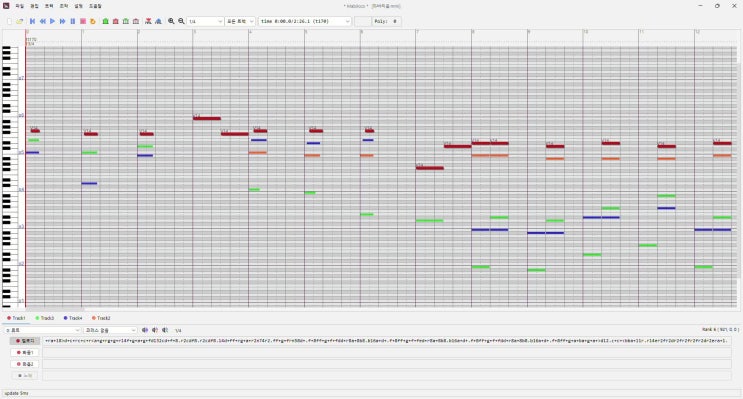743x399 pixels.
Task: Jump playback to the start
Action: coord(33,21)
